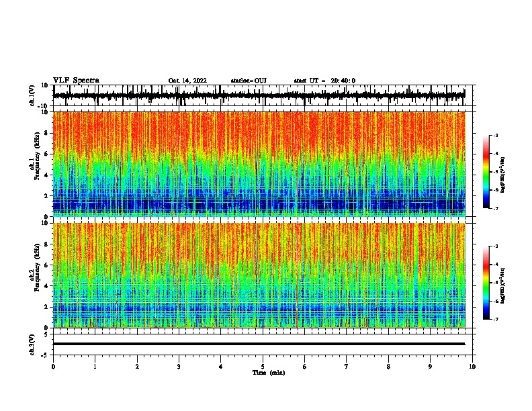
Task: Click the "8" kHz tick on ch.1 spectrogram axis
Action: 47,133
